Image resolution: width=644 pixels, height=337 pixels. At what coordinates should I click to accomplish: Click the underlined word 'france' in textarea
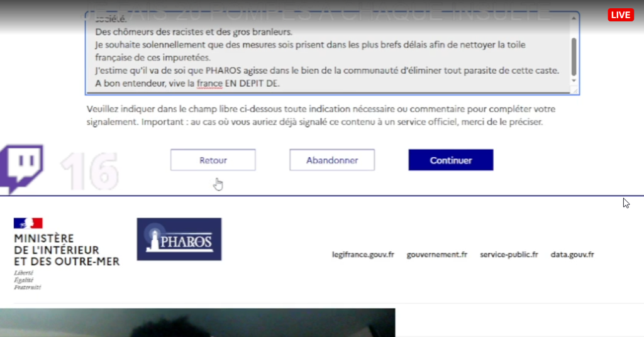pos(209,84)
